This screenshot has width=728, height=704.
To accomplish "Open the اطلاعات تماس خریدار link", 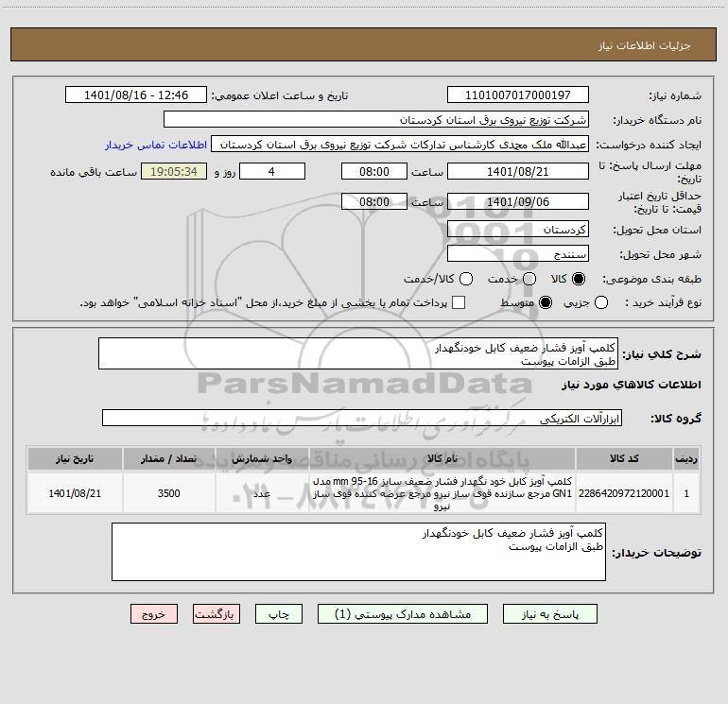I will (156, 145).
